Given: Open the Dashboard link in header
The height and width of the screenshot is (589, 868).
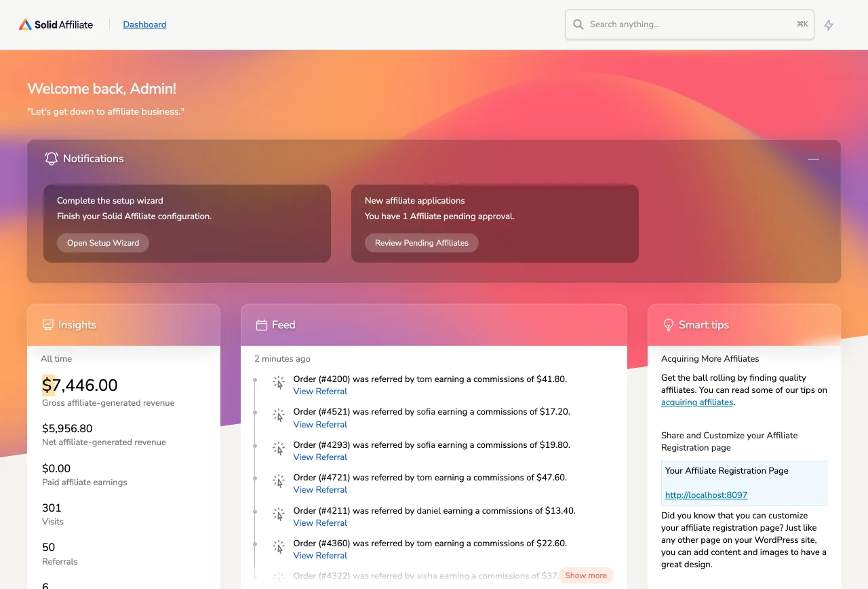Looking at the screenshot, I should [x=144, y=24].
